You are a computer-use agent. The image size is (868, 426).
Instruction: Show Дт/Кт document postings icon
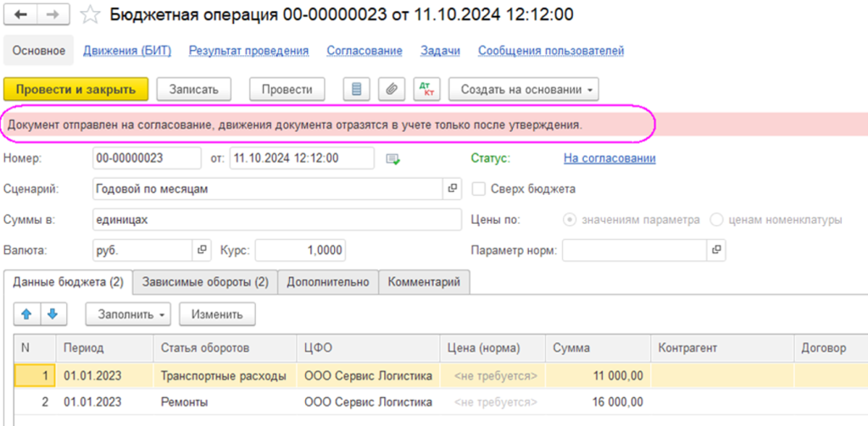click(426, 89)
